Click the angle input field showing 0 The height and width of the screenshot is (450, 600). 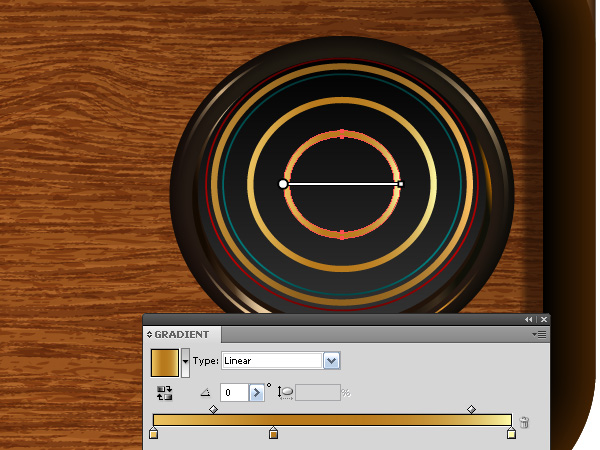(x=235, y=393)
